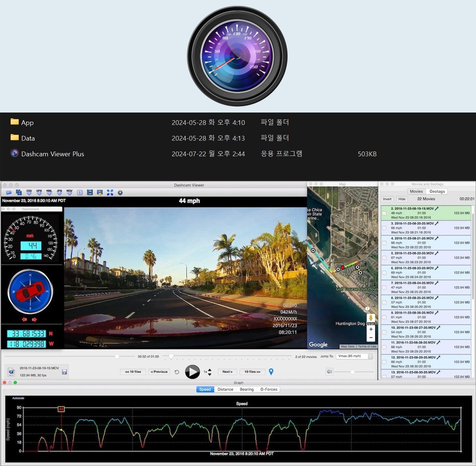Screen dimensions: 476x466
Task: Click the replay circular arrow icon
Action: (x=177, y=372)
